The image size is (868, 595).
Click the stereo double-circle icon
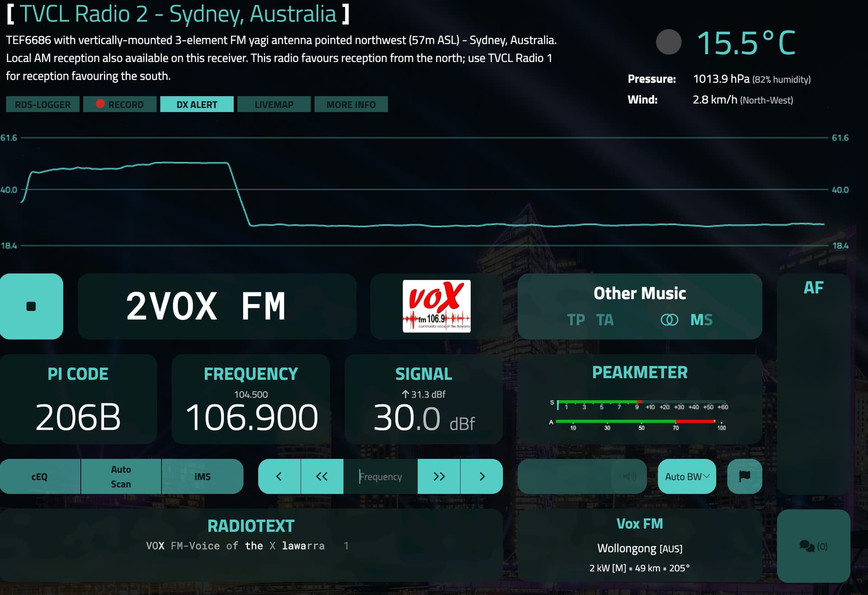[669, 320]
